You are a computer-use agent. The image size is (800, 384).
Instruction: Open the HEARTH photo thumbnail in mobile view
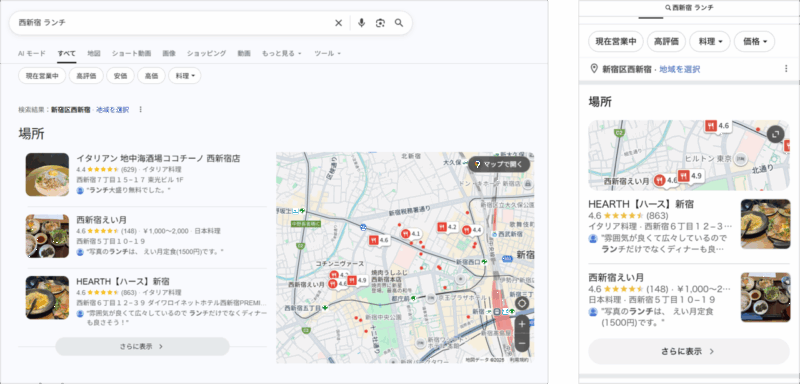click(765, 224)
